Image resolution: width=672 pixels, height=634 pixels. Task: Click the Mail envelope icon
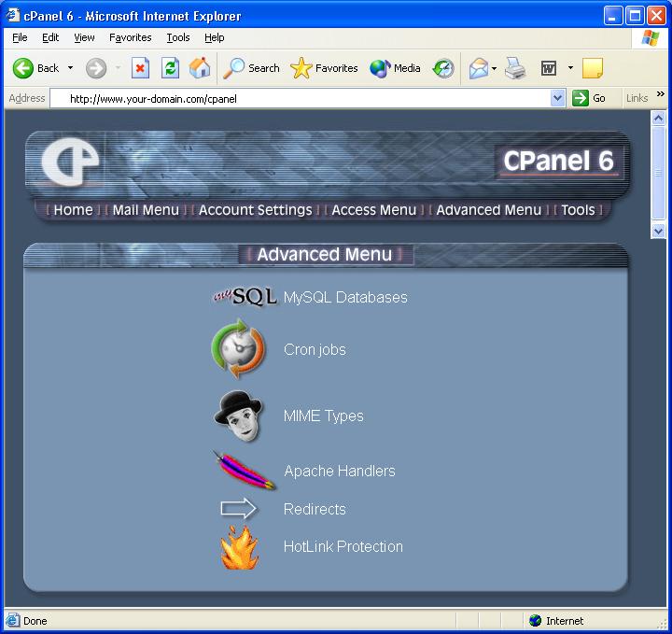tap(478, 68)
